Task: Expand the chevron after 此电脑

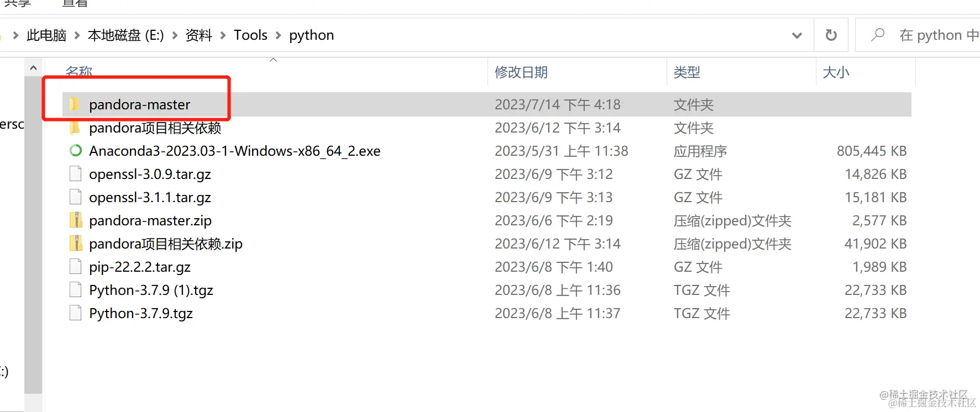Action: coord(77,35)
